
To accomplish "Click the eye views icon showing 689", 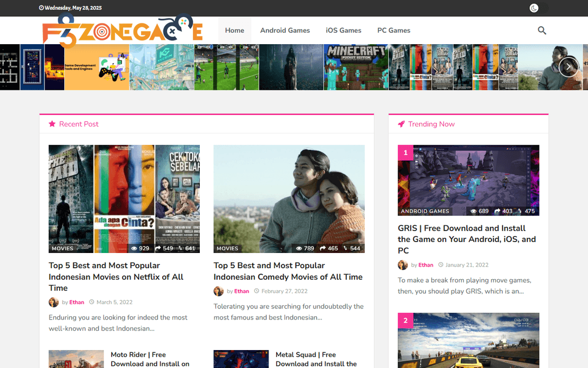I will [x=474, y=211].
